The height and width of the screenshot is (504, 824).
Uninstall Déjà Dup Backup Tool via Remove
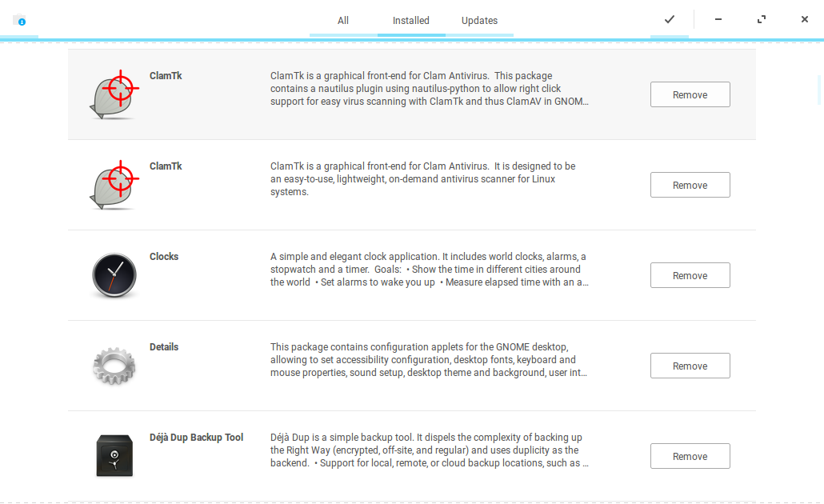click(x=690, y=456)
